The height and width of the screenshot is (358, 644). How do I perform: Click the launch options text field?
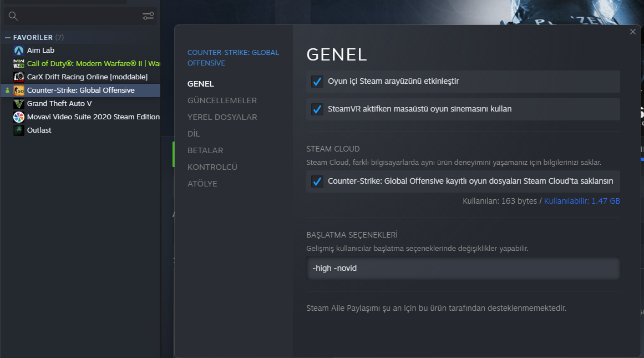[x=463, y=269]
